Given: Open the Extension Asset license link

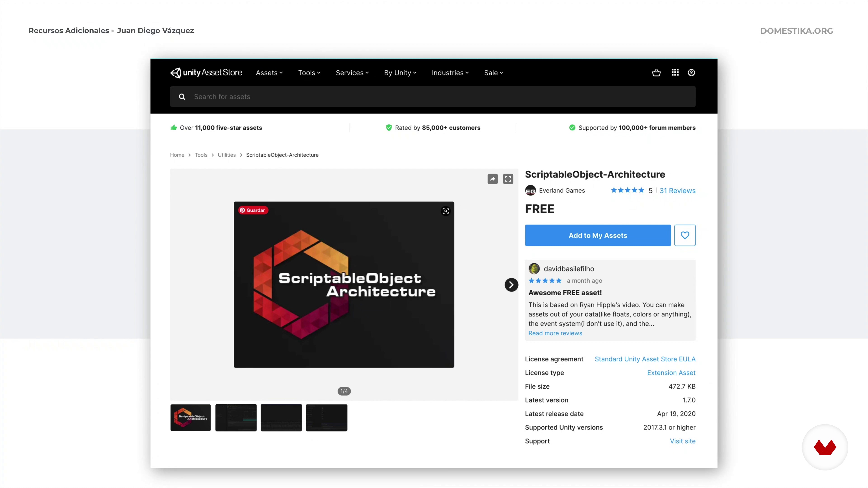Looking at the screenshot, I should coord(671,373).
